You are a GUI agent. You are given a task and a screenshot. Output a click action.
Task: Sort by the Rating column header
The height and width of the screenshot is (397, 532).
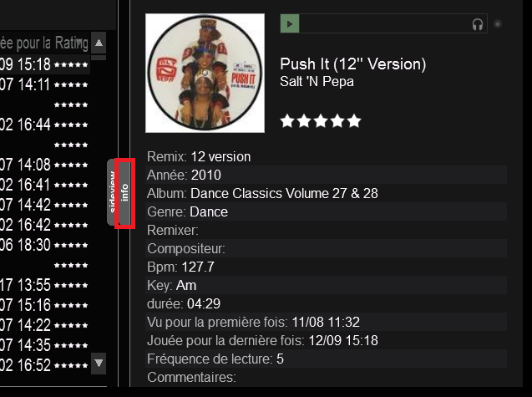tap(71, 43)
